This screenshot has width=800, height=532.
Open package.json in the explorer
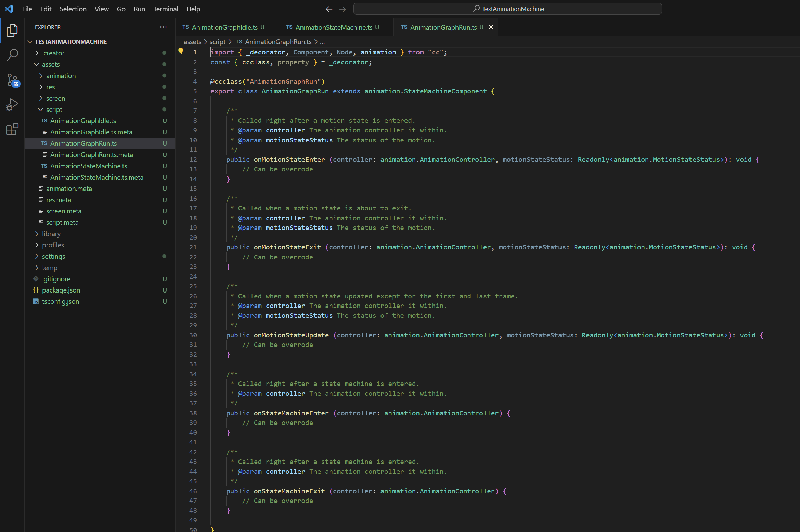coord(61,290)
